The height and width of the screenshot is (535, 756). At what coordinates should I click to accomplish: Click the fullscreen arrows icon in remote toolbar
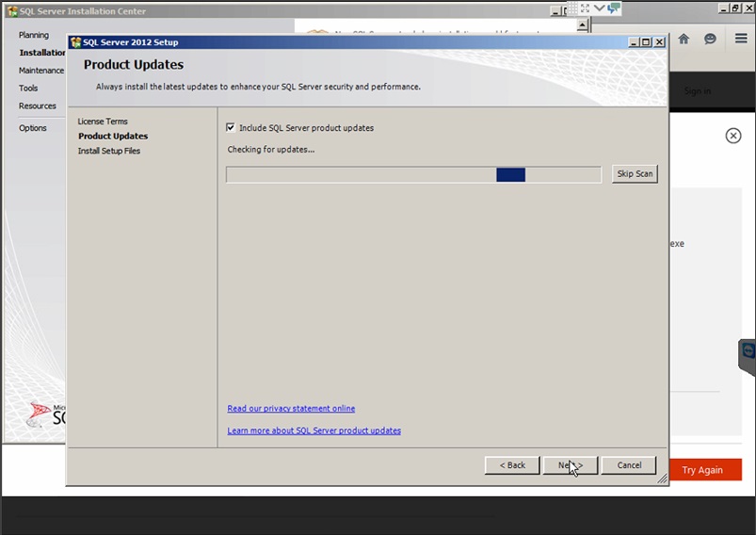(x=585, y=8)
